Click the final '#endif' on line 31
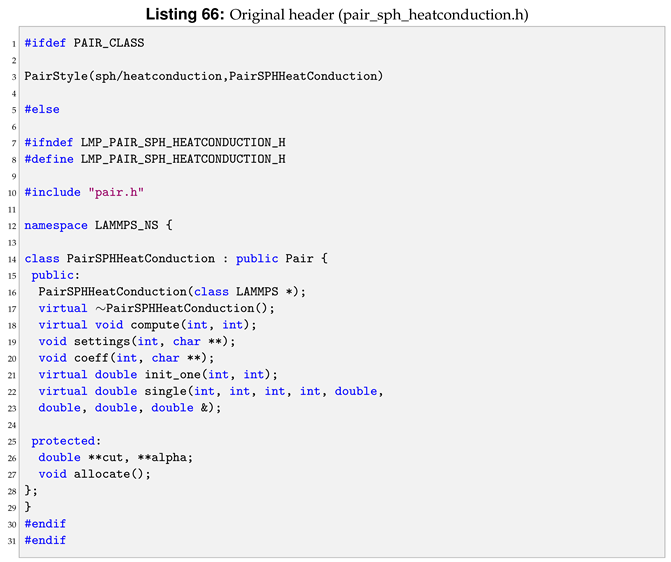 [x=45, y=541]
